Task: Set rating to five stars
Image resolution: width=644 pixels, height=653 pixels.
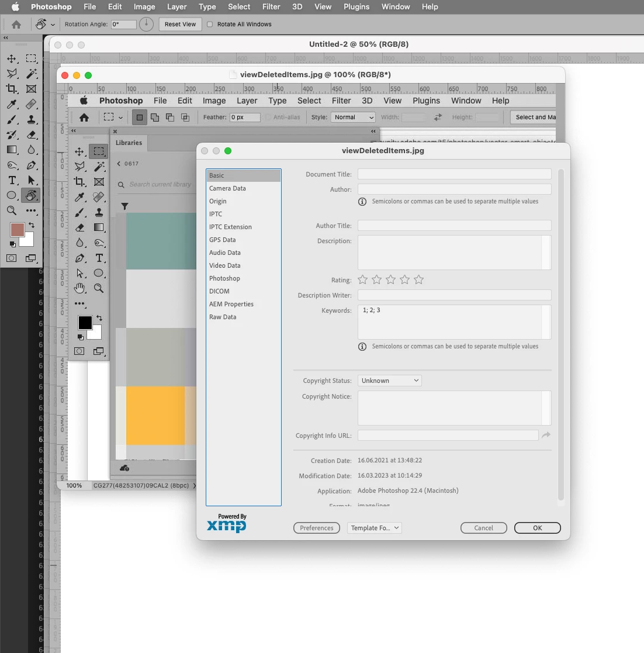Action: pos(419,279)
